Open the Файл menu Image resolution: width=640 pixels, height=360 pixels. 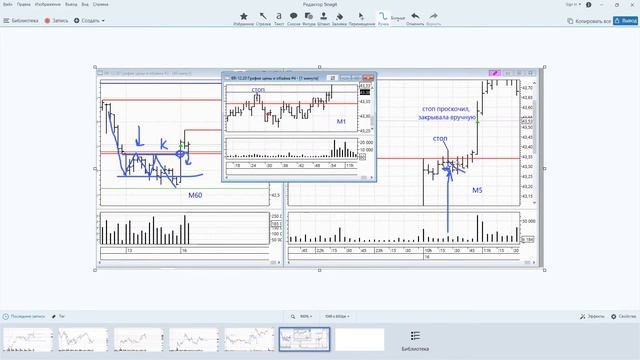point(7,4)
